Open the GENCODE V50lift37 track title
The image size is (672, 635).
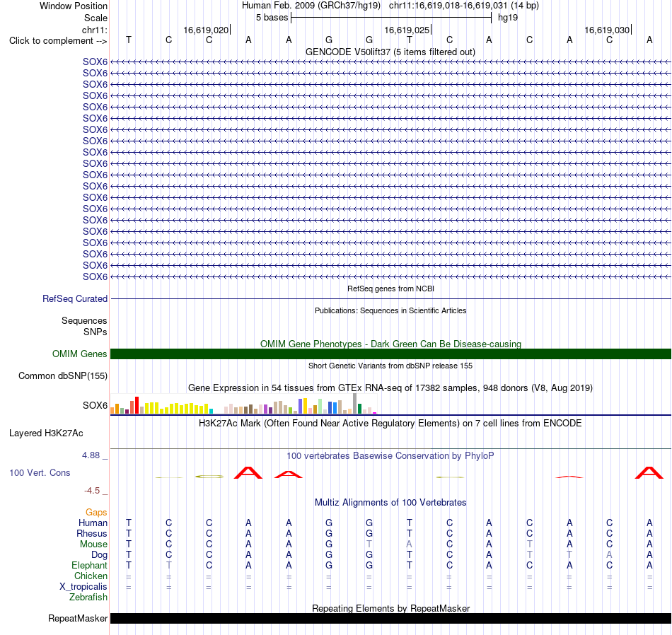(x=390, y=52)
